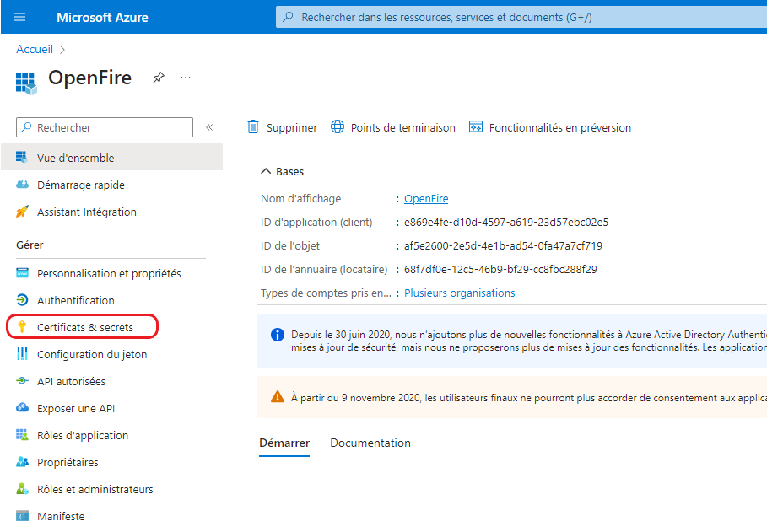
Task: Switch to the Démarrer tab
Action: click(284, 443)
